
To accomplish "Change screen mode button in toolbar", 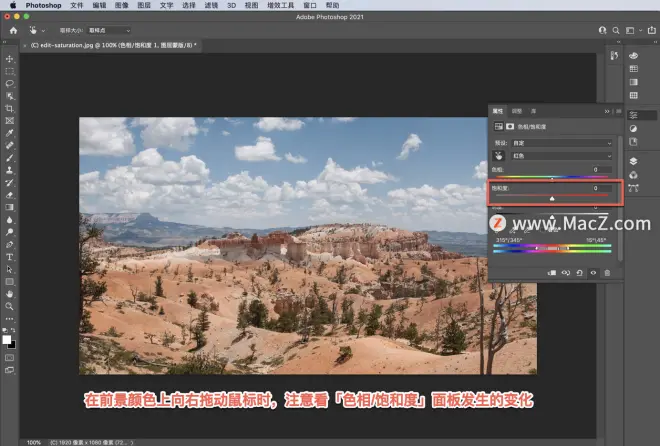I will click(x=9, y=370).
